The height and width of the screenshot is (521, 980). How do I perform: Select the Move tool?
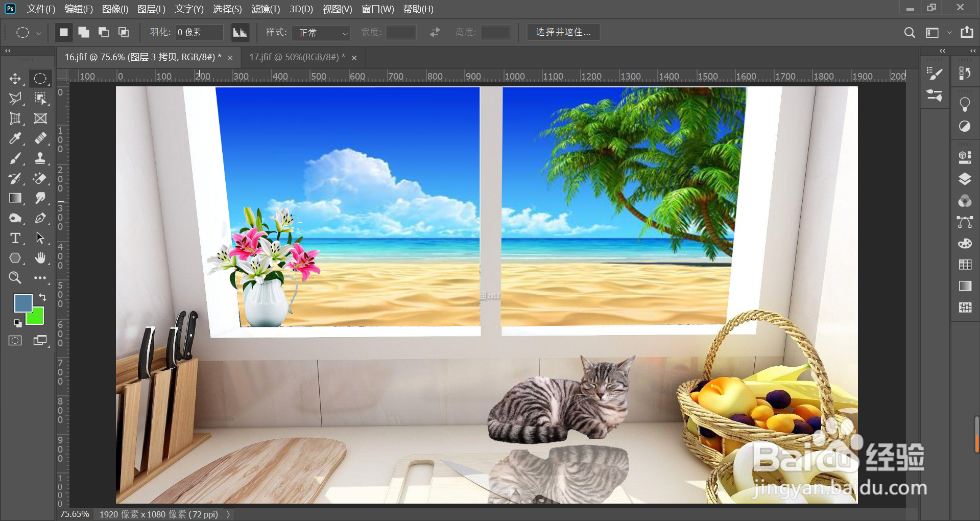[15, 79]
